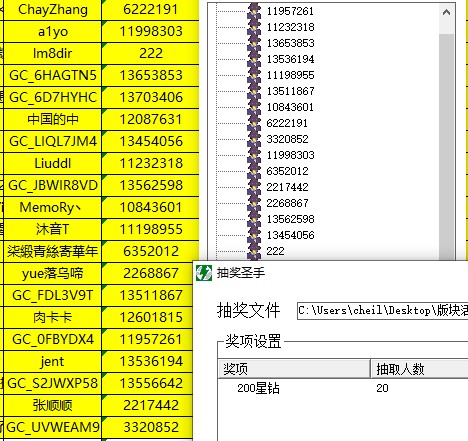Select result entry 13536194 in the list
Viewport: 468px width, 441px height.
click(290, 59)
